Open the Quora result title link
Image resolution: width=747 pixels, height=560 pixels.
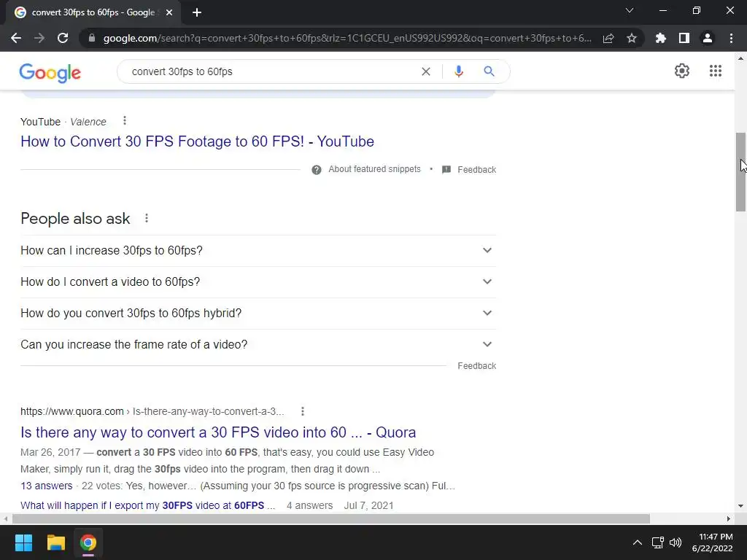coord(218,432)
